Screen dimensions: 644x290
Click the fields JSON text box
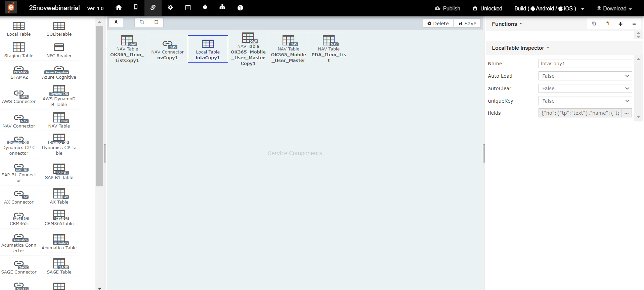[580, 113]
